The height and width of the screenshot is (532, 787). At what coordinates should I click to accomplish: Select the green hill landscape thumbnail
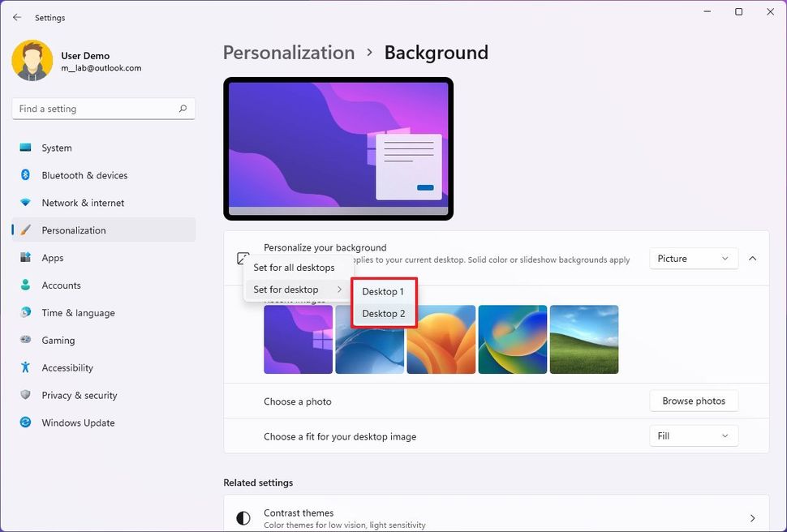point(584,339)
